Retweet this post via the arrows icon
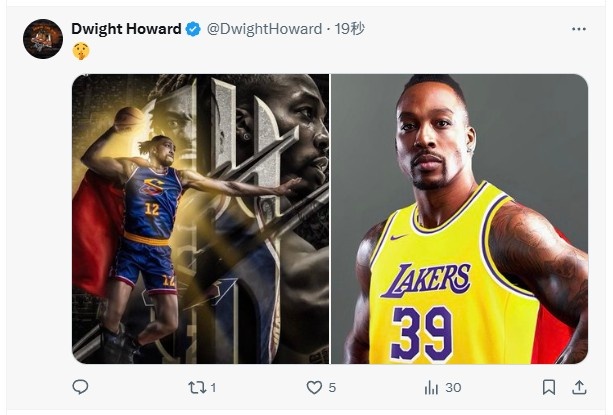Viewport: 613px width, 415px height. 196,387
